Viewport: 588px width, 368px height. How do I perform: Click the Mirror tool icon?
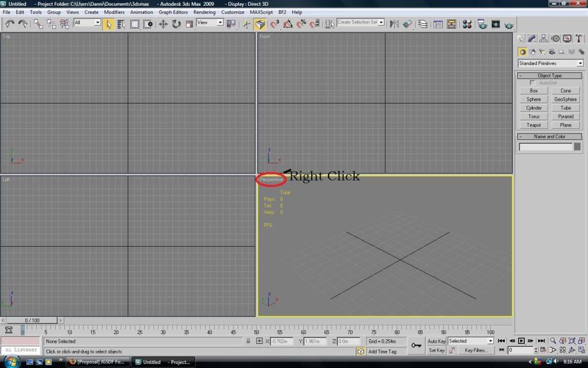tap(394, 24)
